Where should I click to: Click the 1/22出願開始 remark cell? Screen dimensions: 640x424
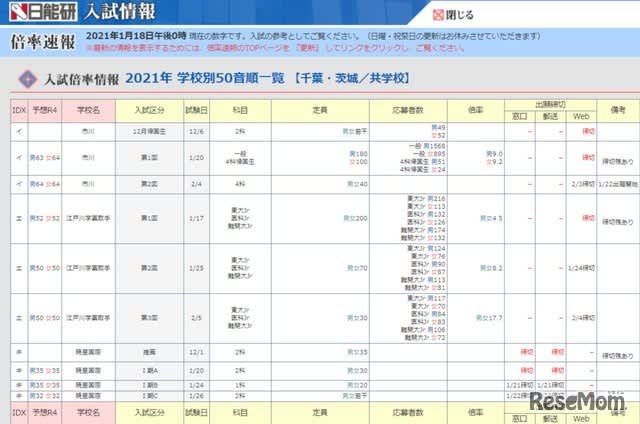click(x=618, y=184)
